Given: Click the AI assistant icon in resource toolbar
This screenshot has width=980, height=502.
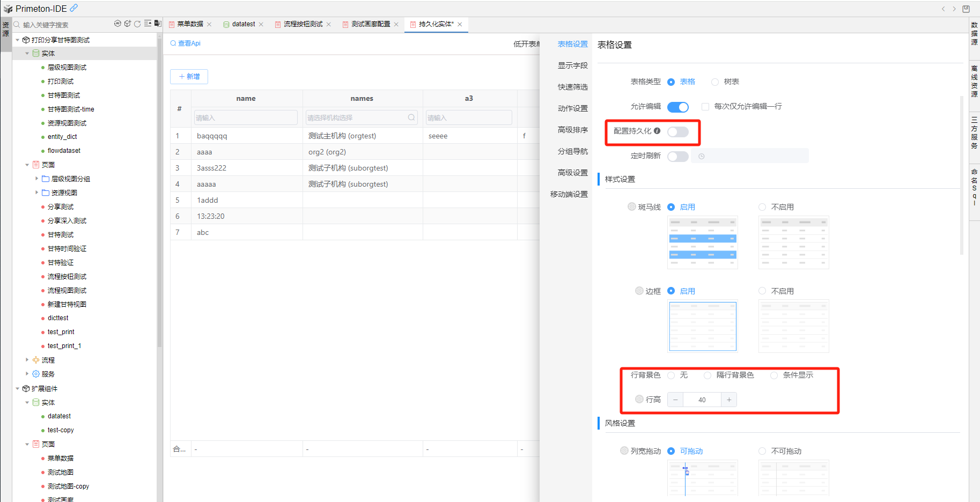Looking at the screenshot, I should pyautogui.click(x=117, y=24).
